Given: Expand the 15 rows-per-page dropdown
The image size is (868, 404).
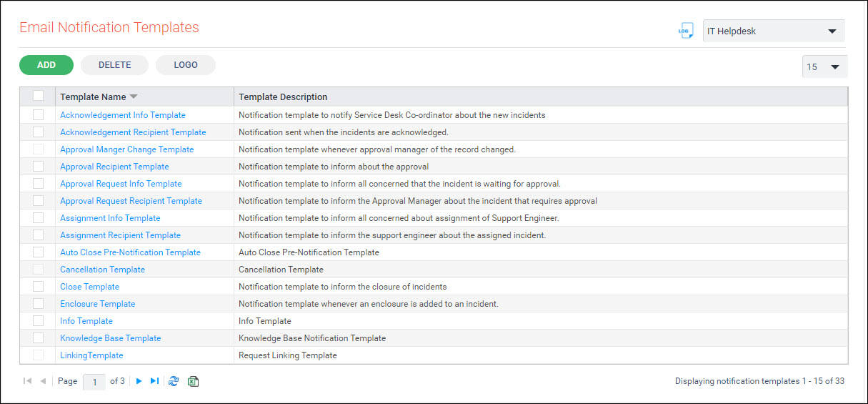Looking at the screenshot, I should [824, 66].
